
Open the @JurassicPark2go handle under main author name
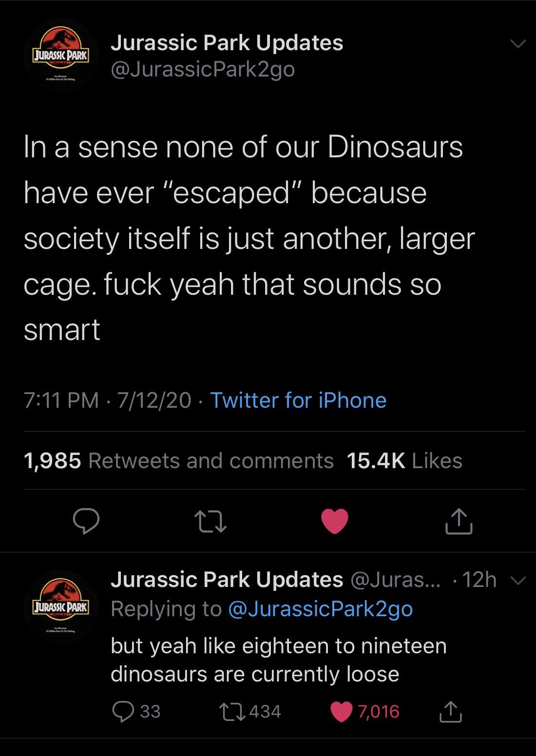[x=203, y=70]
